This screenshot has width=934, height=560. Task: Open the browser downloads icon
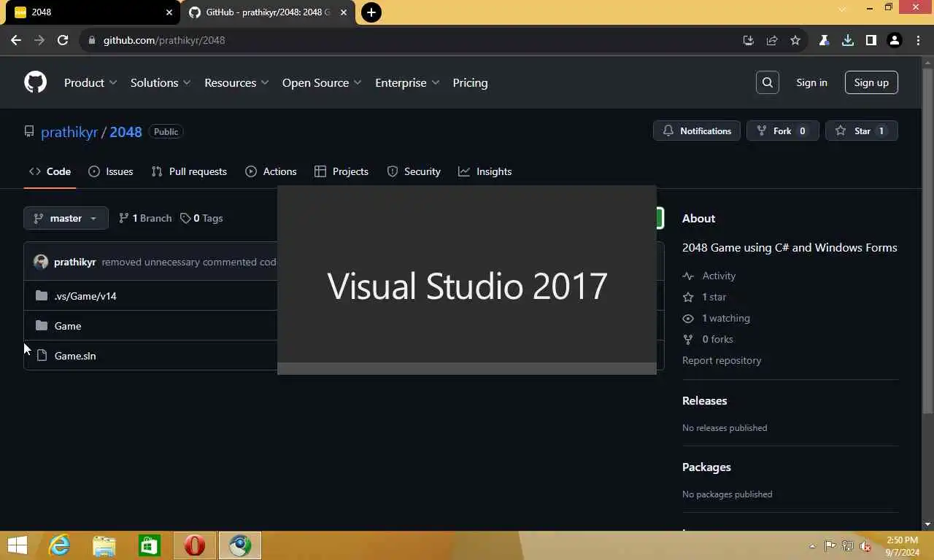coord(847,40)
